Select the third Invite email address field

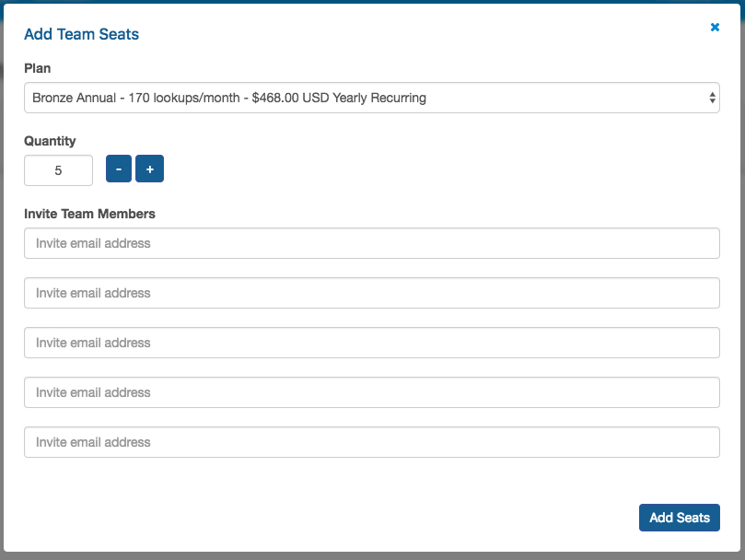372,343
